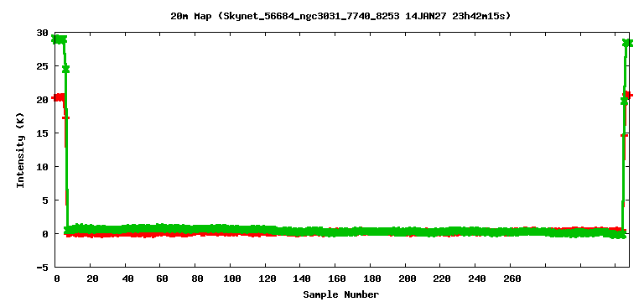Viewport: 644px width, 302px height.
Task: Click the green marker near 25 K at left
Action: (65, 69)
